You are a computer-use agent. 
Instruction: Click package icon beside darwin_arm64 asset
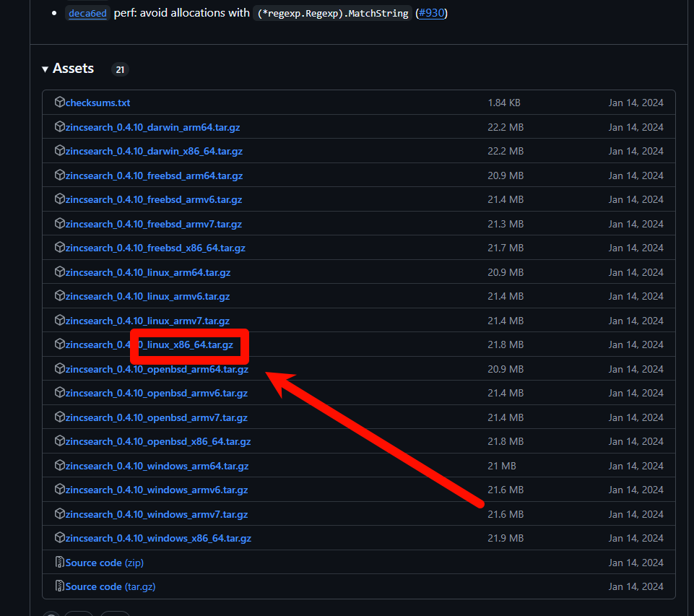point(60,127)
